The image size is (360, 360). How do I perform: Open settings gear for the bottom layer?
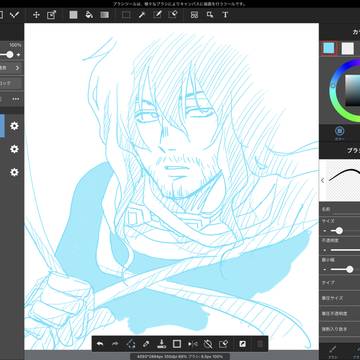click(x=14, y=172)
